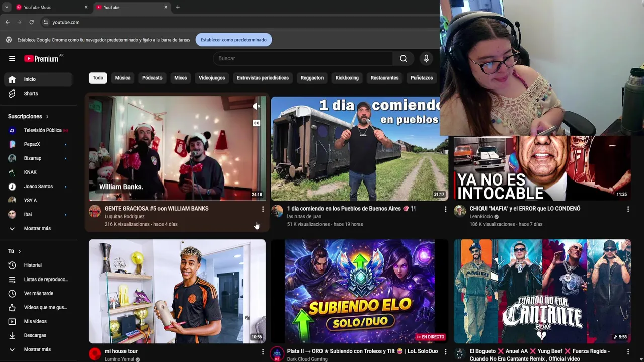644x362 pixels.
Task: Click Establecer como predeterminado button
Action: 234,40
